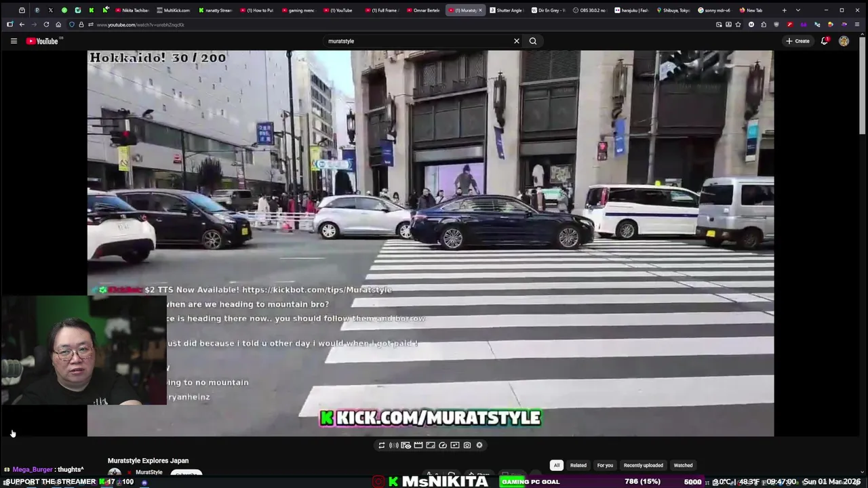The height and width of the screenshot is (488, 868).
Task: Open the YouTube hamburger guide menu
Action: tap(14, 41)
